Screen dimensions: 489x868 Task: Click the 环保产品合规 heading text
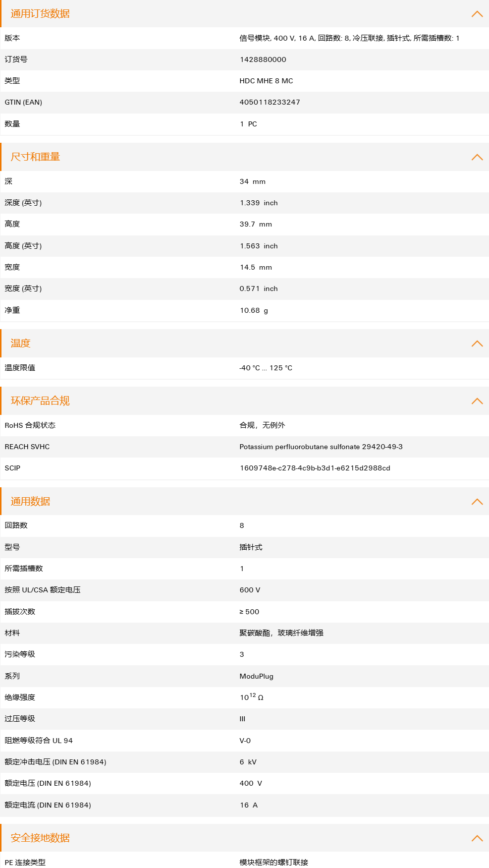click(40, 401)
